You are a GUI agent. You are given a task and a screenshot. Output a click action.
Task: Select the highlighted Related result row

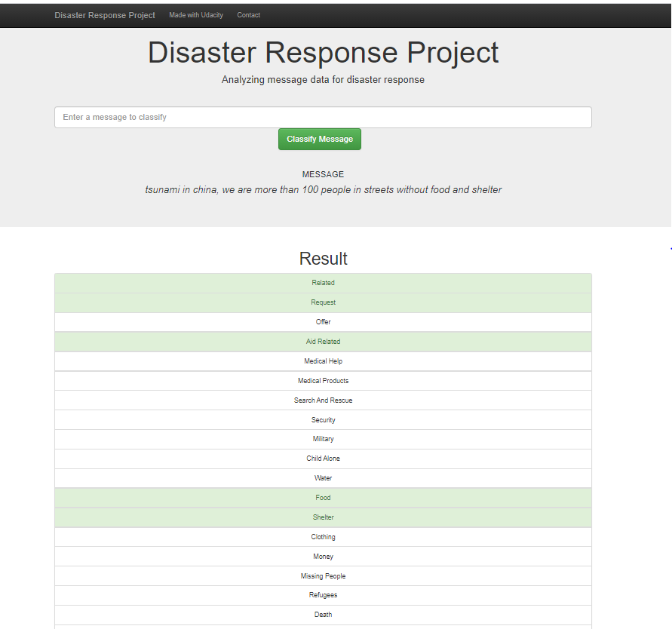click(323, 282)
